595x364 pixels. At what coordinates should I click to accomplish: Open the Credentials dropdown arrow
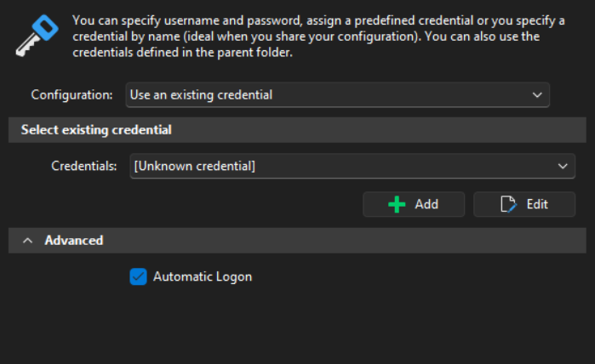[563, 167]
